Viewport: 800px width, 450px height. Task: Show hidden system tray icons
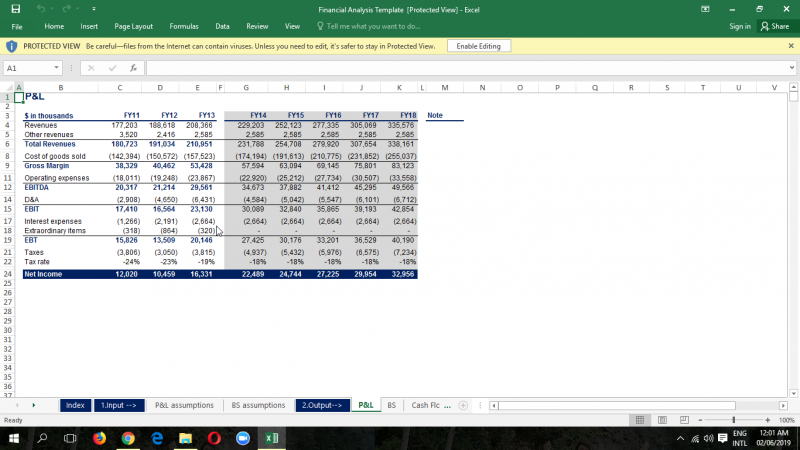point(681,438)
